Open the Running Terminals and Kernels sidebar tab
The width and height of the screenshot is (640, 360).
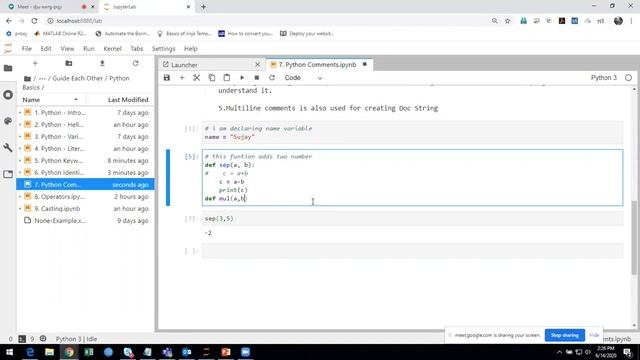8,95
